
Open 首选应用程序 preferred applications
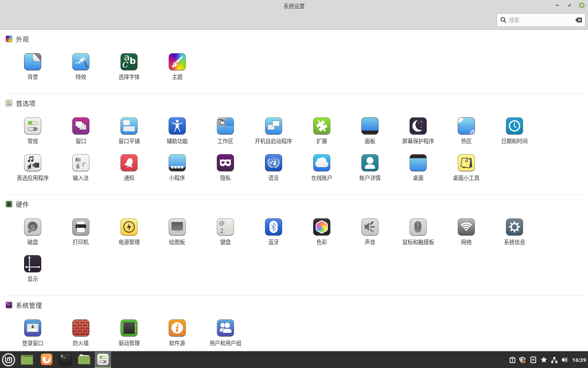(33, 168)
